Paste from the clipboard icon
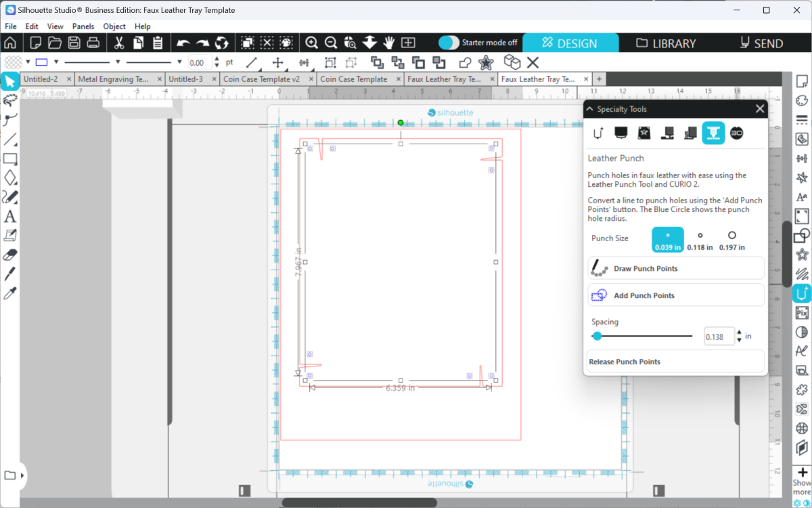Image resolution: width=812 pixels, height=508 pixels. [158, 43]
